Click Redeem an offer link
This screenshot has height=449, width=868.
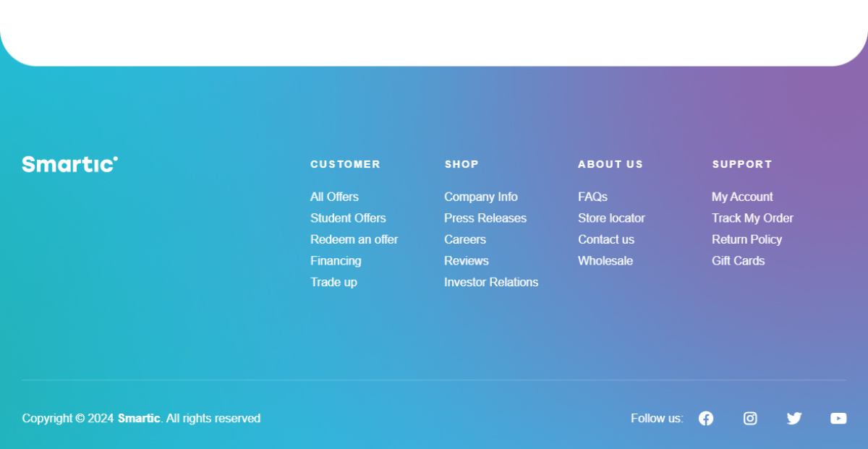[354, 239]
